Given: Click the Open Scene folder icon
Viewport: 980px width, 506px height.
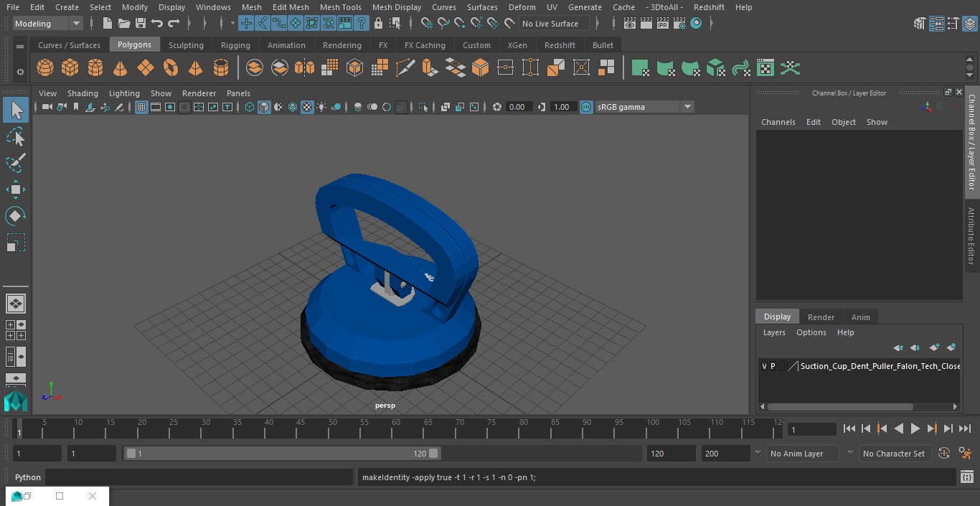Looking at the screenshot, I should click(123, 24).
